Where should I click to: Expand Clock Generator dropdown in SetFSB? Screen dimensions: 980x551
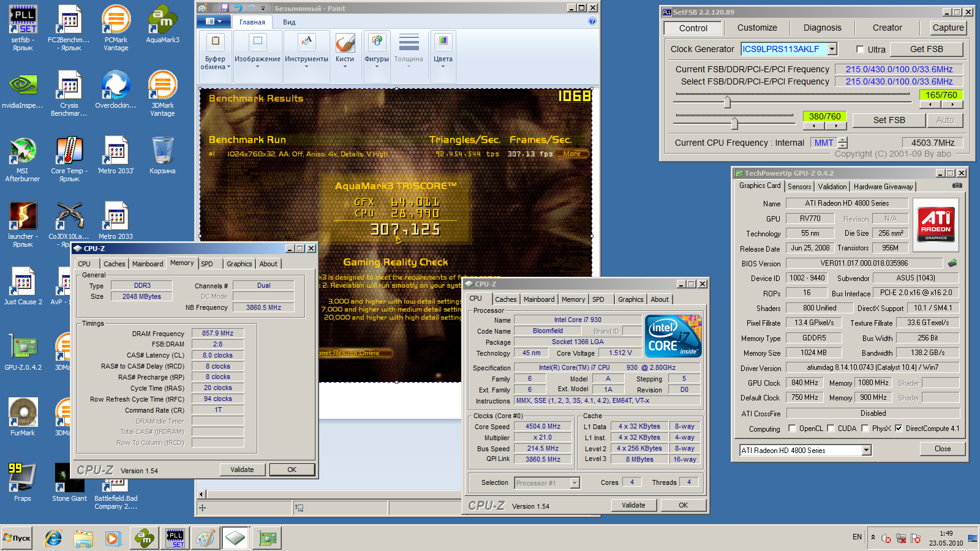click(x=832, y=49)
